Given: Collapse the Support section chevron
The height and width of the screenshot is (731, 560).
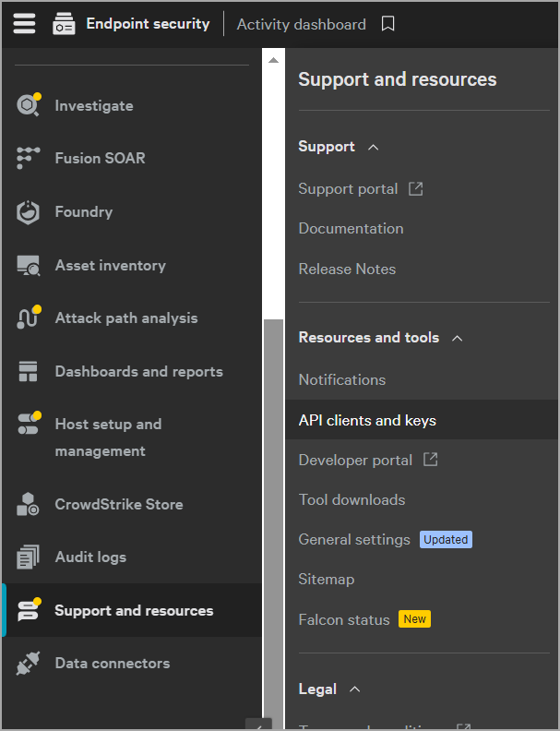Looking at the screenshot, I should 373,147.
